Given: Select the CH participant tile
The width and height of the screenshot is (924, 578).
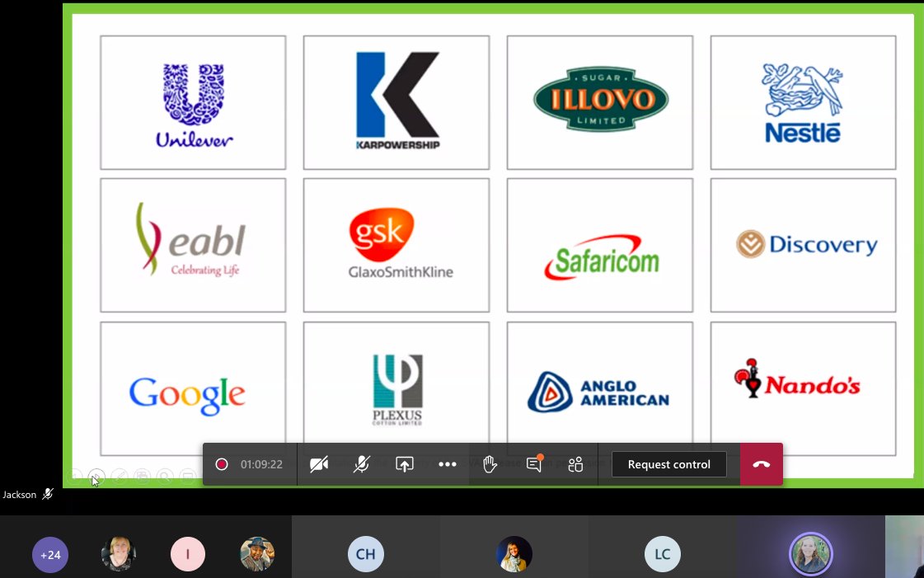Looking at the screenshot, I should (x=366, y=554).
